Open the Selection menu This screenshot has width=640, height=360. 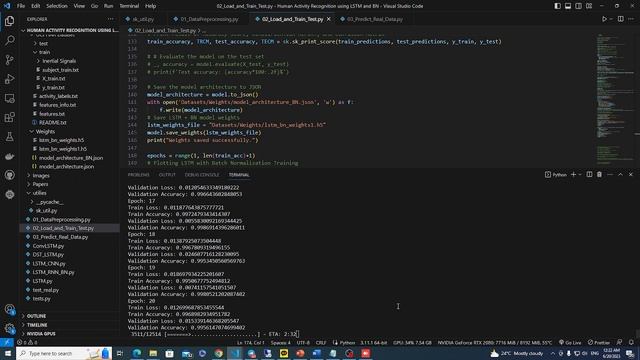coord(57,6)
